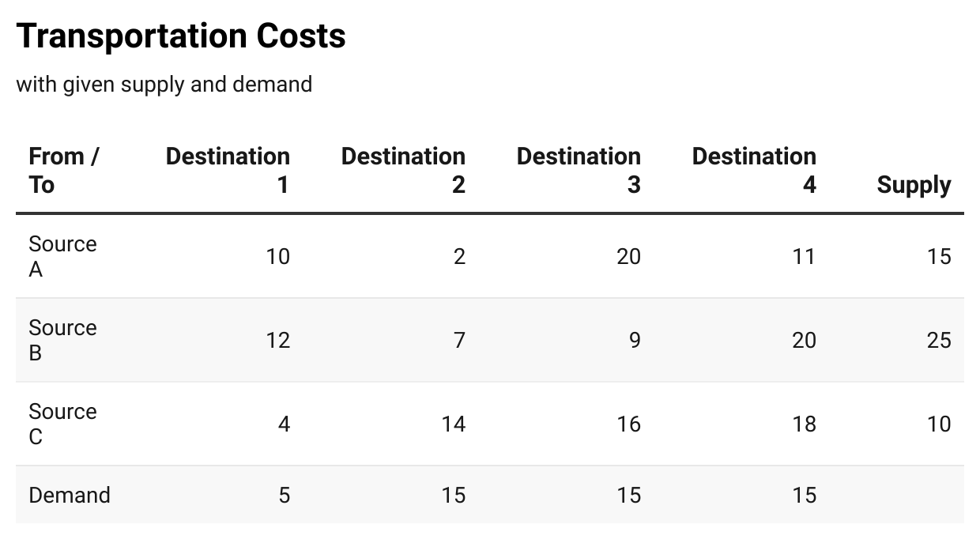Select Source C to Destination 4 cost 18
This screenshot has width=980, height=543.
(x=804, y=424)
